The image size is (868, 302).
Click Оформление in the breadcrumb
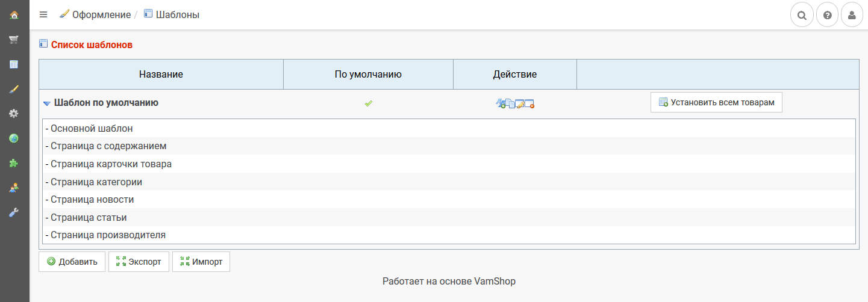[x=102, y=14]
